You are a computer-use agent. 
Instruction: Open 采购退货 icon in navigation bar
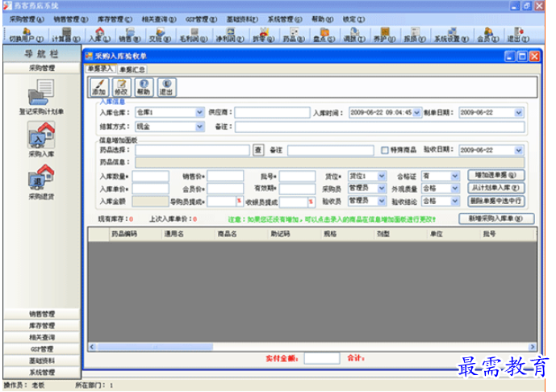[x=41, y=181]
